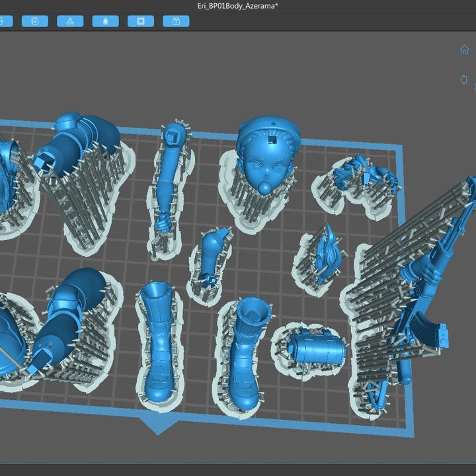This screenshot has width=476, height=476.
Task: Reset camera with the home view icon
Action: [x=465, y=50]
